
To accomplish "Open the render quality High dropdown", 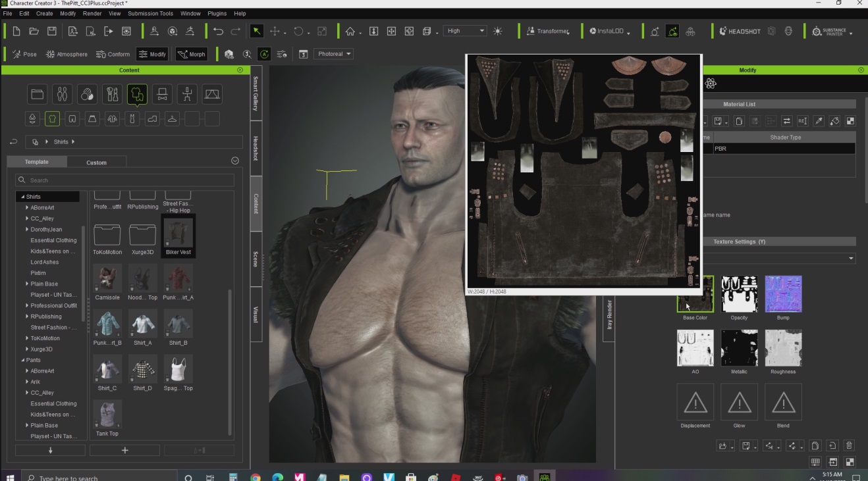I will coord(465,31).
